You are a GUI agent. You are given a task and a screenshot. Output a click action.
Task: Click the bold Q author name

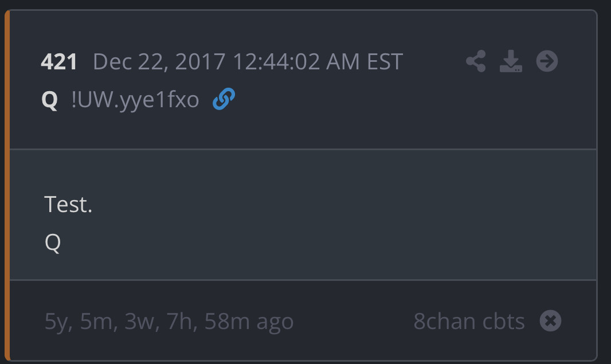[50, 100]
